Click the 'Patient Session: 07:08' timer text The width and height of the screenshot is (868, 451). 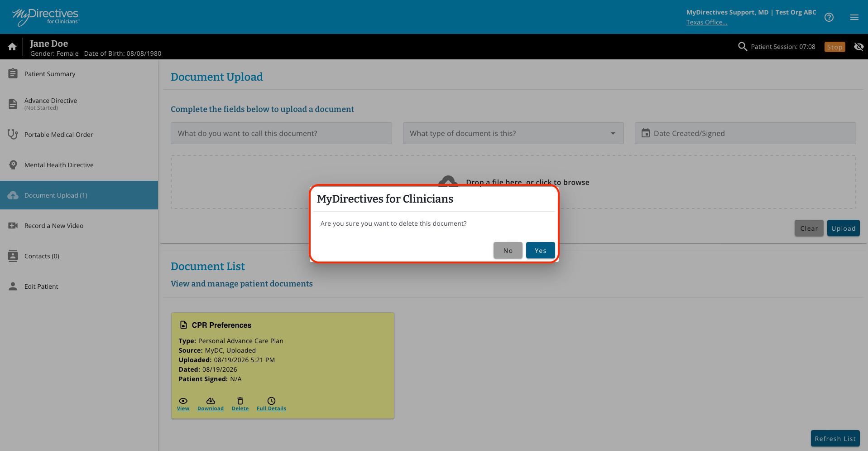pos(783,47)
